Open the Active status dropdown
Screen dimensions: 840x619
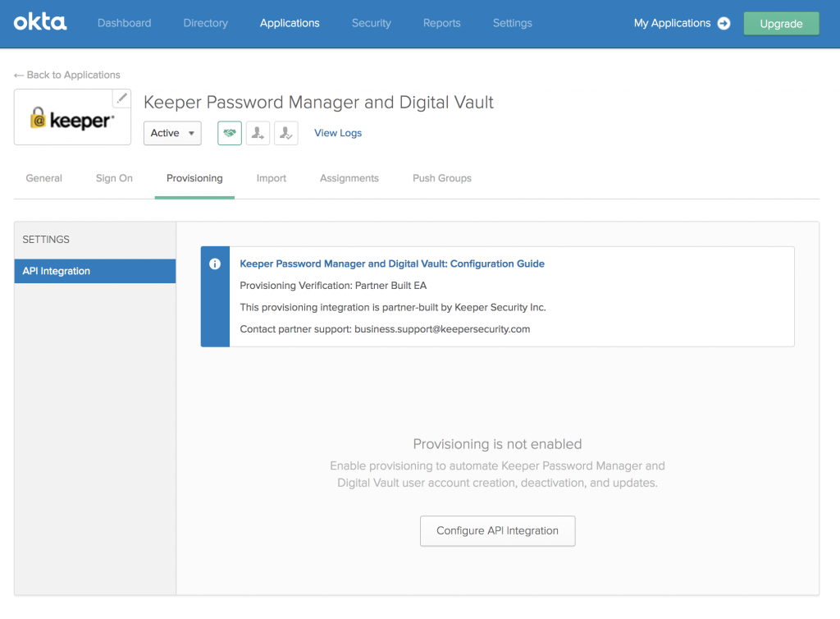click(172, 133)
